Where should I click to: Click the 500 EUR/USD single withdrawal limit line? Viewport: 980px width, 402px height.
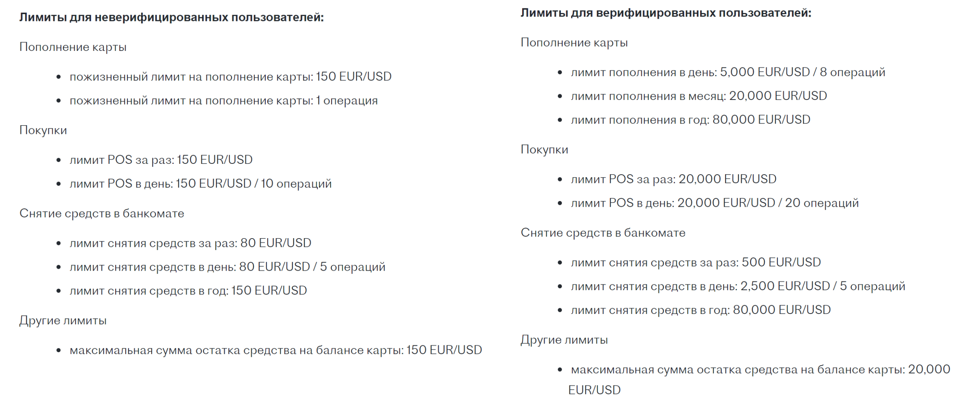[x=696, y=263]
